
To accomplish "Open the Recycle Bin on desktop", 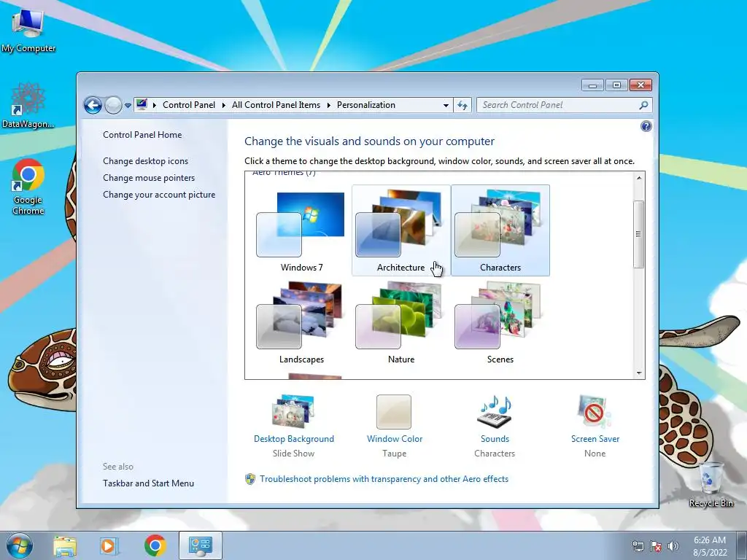I will (711, 485).
